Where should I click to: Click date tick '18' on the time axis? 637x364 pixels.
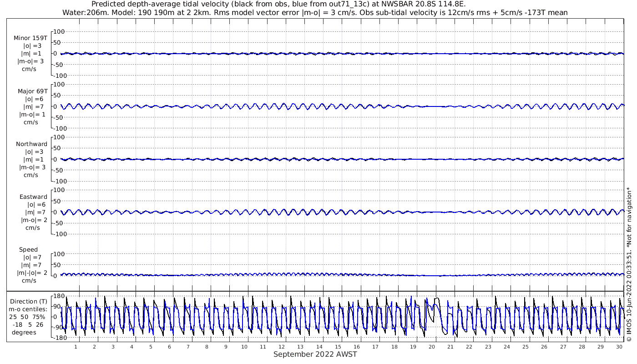tap(394, 347)
